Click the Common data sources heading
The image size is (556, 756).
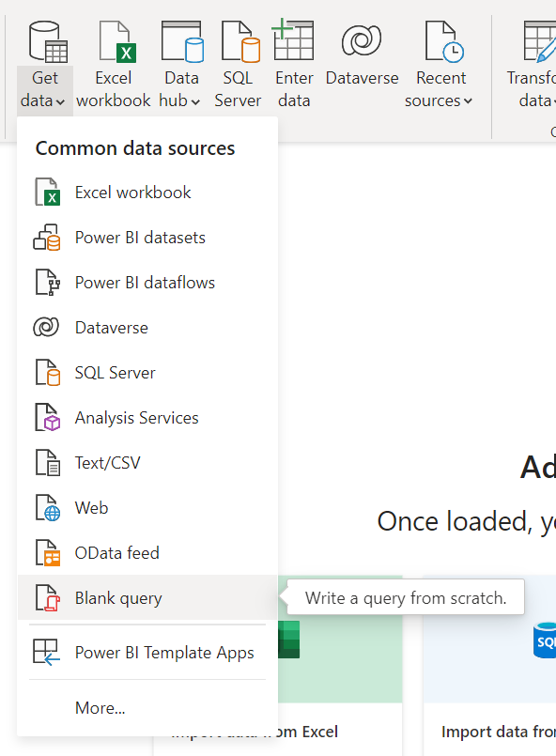pyautogui.click(x=135, y=148)
